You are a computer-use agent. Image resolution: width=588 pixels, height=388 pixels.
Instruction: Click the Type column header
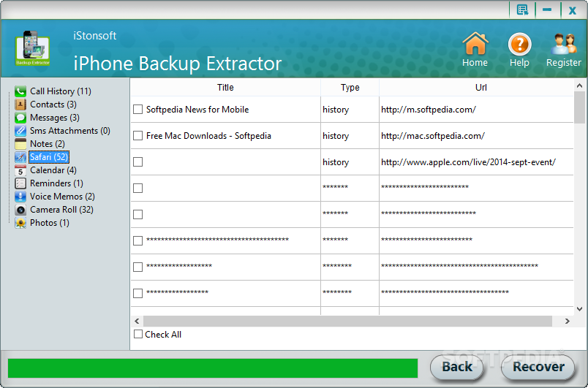click(x=350, y=87)
